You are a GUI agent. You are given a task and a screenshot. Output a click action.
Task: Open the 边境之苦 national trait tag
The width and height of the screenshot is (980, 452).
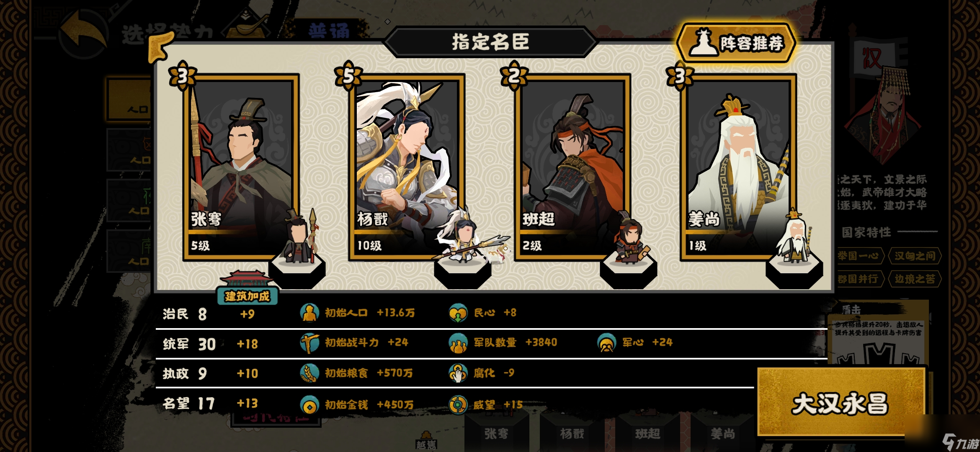[x=915, y=279]
